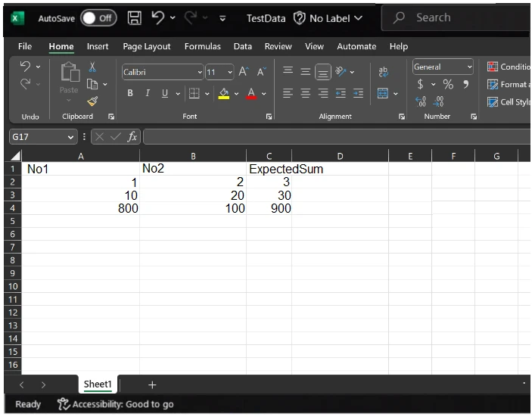The width and height of the screenshot is (532, 417).
Task: Select the Format Painter brush icon
Action: pos(92,101)
